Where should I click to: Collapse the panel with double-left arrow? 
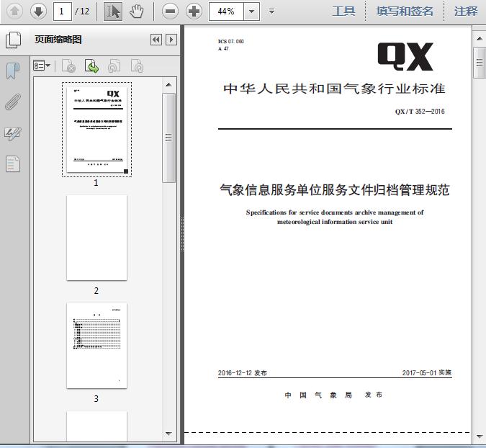click(x=156, y=40)
